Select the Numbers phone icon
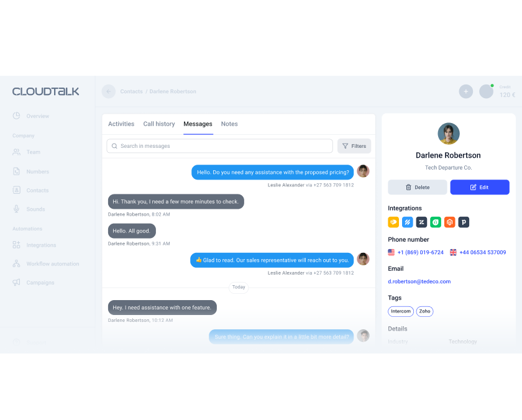The height and width of the screenshot is (420, 522). 16,171
